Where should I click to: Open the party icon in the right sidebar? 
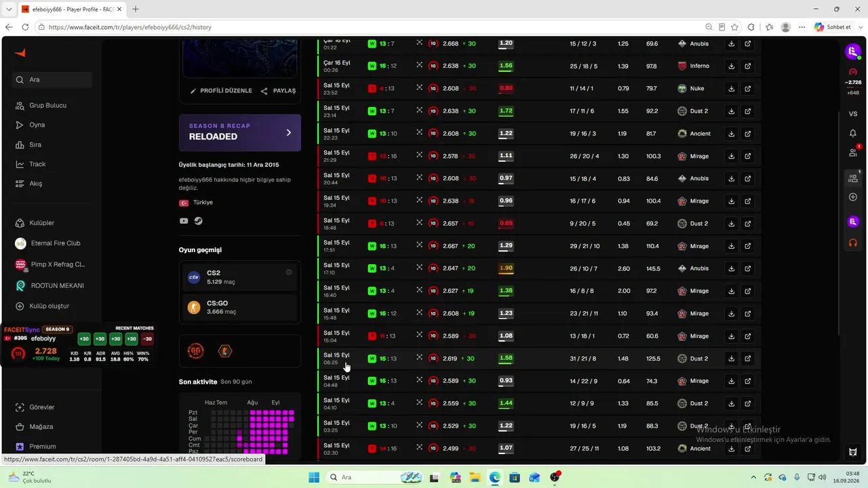tap(853, 178)
